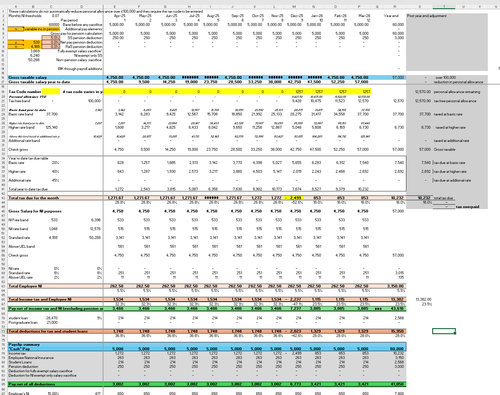Select the 'student loan' label
The height and width of the screenshot is (395, 500).
point(18,318)
